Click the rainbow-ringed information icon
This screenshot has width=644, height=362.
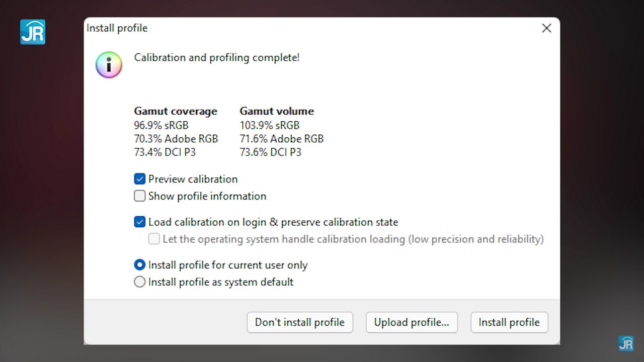pos(109,65)
